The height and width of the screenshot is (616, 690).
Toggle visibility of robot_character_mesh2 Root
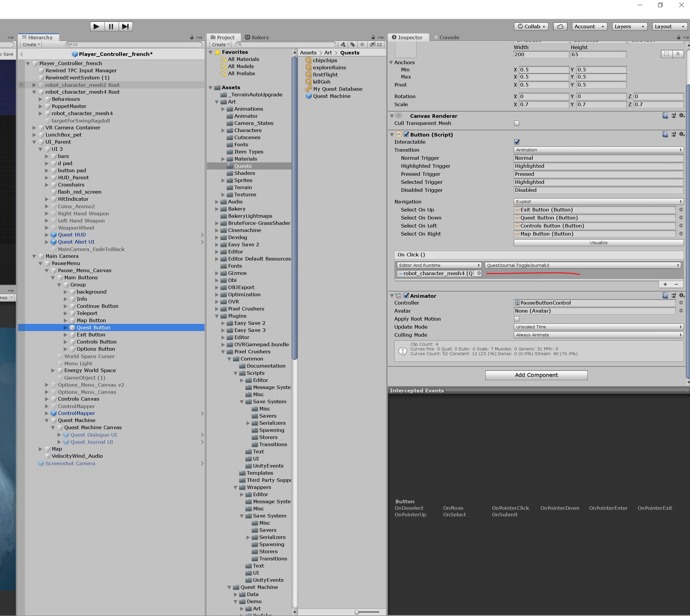(21, 85)
